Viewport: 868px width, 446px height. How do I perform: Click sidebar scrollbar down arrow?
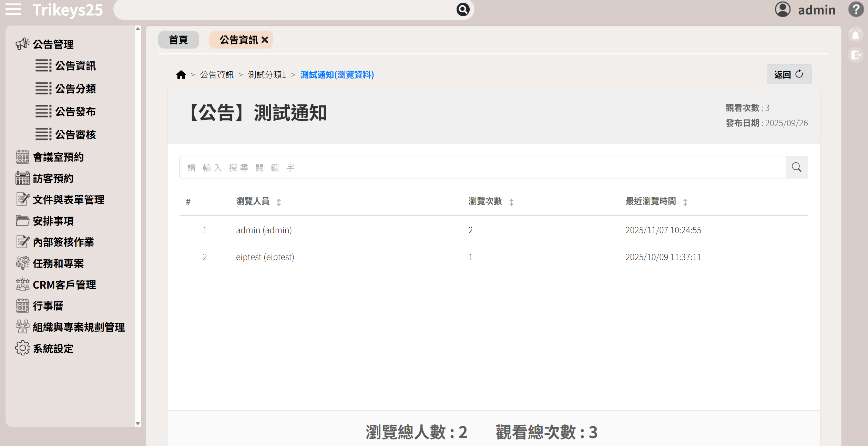click(138, 423)
